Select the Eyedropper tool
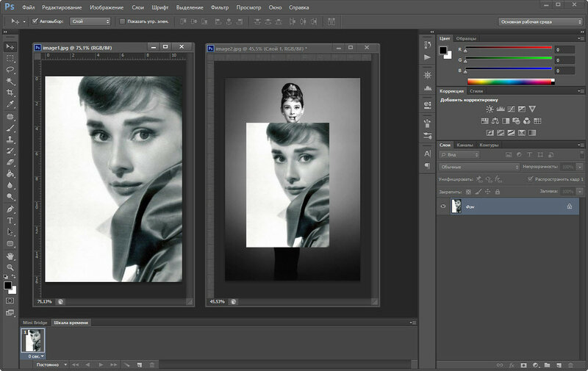 tap(10, 104)
